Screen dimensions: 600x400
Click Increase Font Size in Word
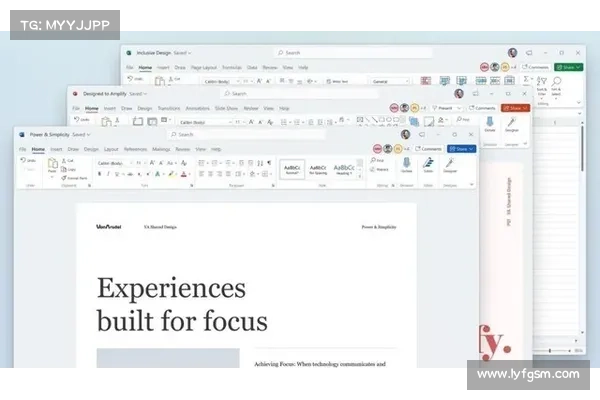[x=152, y=163]
